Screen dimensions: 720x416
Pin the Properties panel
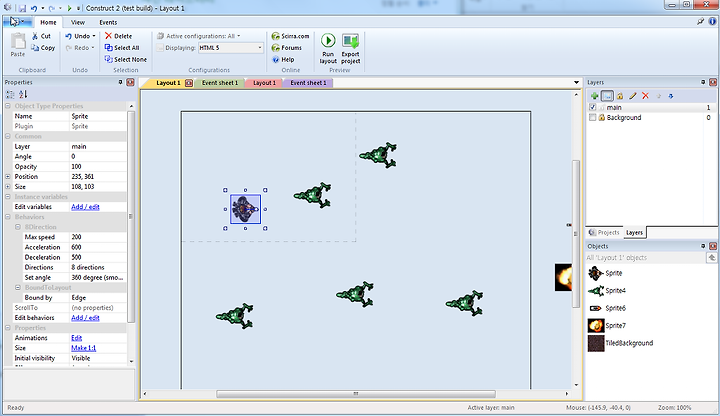120,82
